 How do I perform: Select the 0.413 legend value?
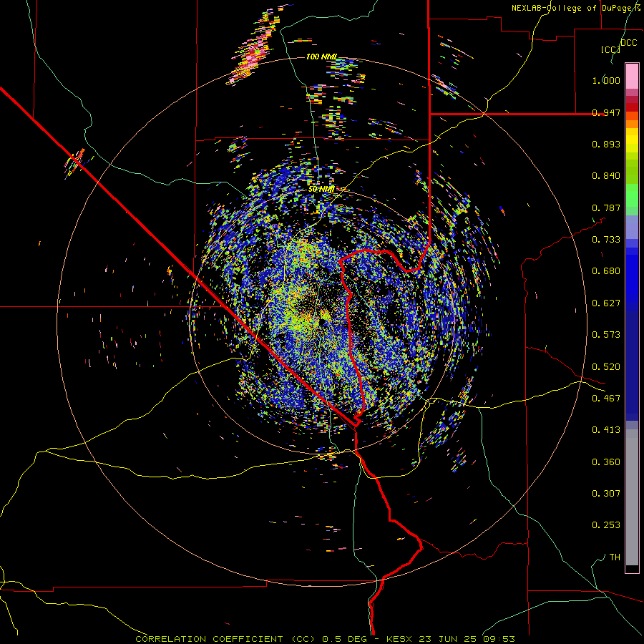point(606,430)
